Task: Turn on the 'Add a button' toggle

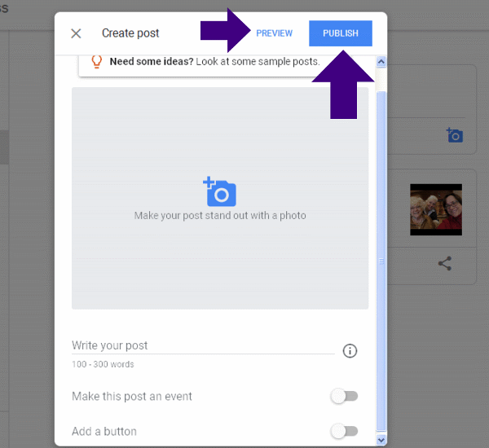Action: 344,431
